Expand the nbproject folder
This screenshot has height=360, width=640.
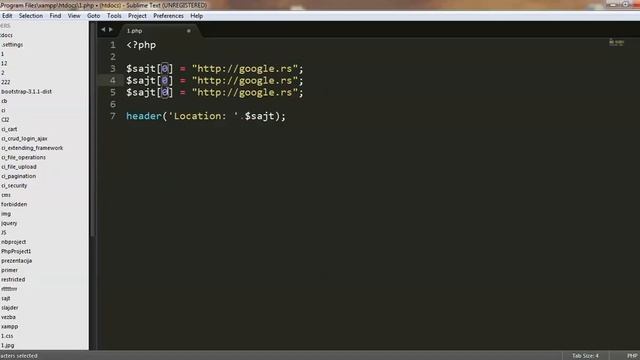pyautogui.click(x=13, y=242)
